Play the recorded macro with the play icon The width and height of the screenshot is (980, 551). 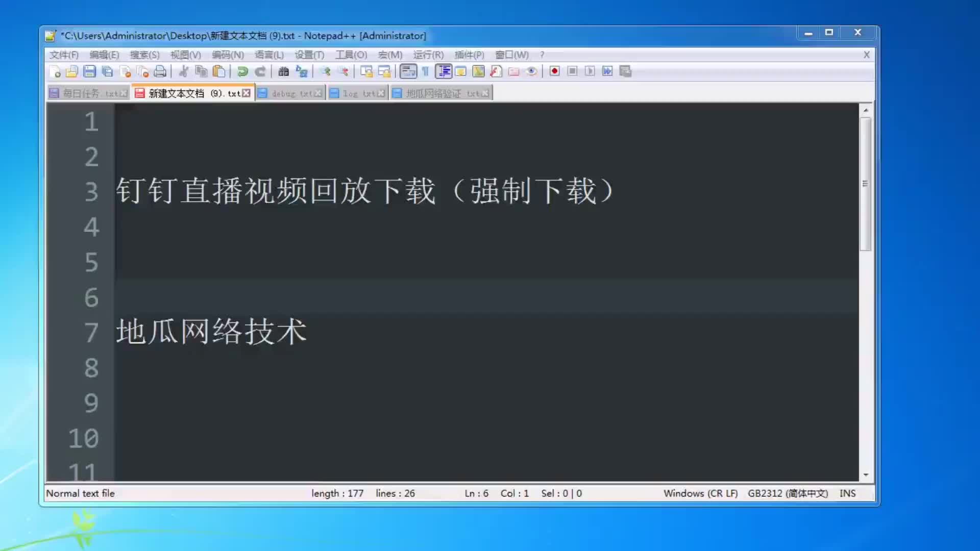pos(590,72)
